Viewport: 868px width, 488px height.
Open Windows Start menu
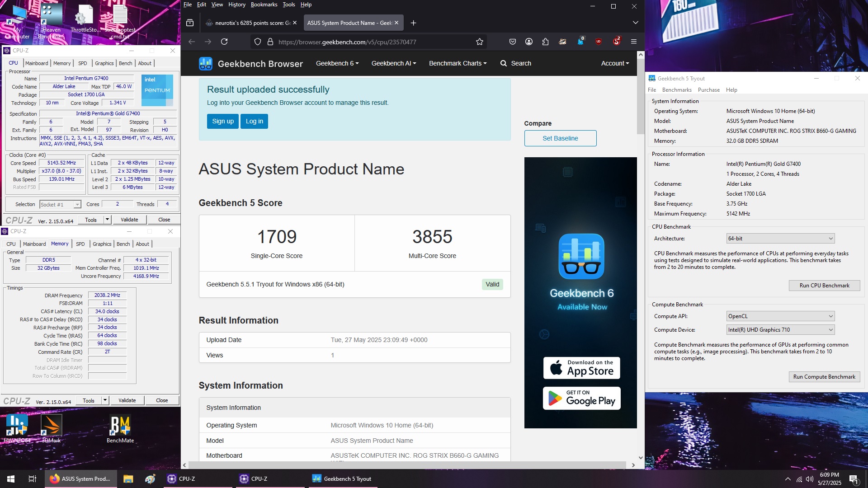[11, 479]
